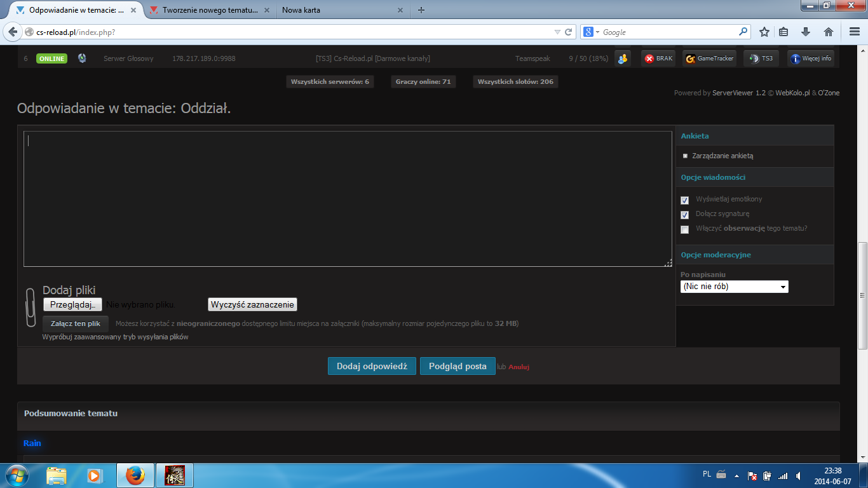
Task: Reload the page using the refresh icon
Action: click(569, 32)
